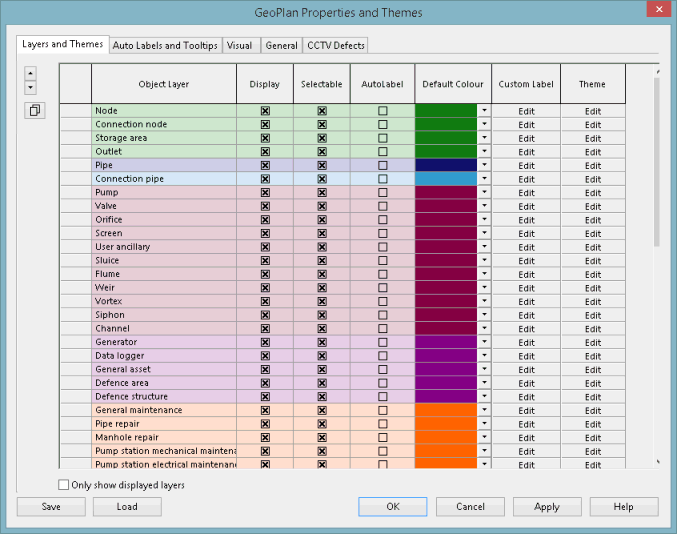This screenshot has width=677, height=534.
Task: Close the GeoPlan Properties and Themes dialog
Action: coord(659,9)
